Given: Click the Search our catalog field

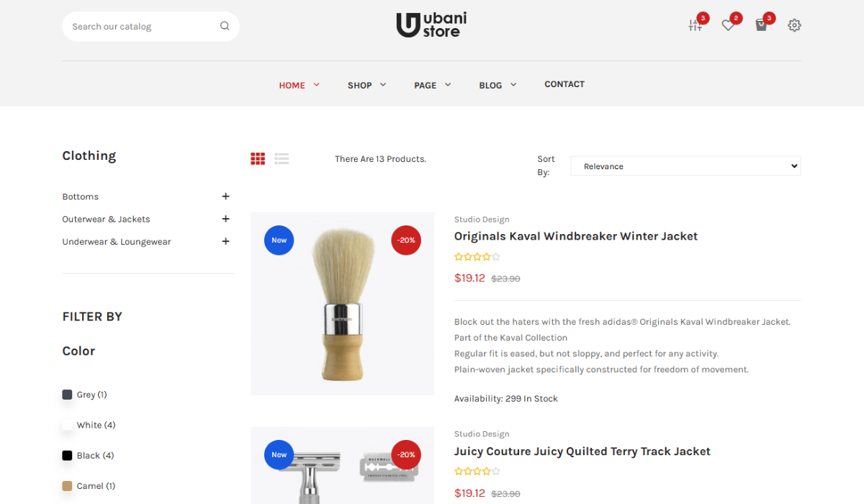Looking at the screenshot, I should [x=144, y=27].
